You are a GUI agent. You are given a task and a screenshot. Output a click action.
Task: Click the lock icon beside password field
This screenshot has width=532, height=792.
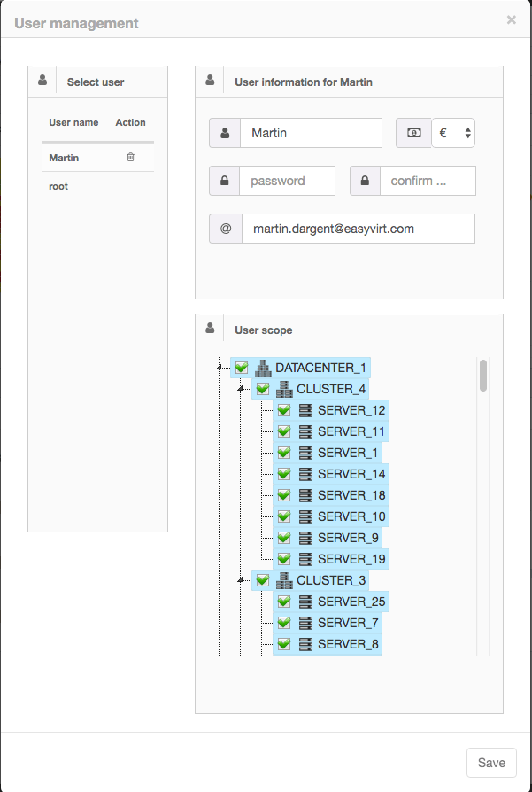point(225,181)
